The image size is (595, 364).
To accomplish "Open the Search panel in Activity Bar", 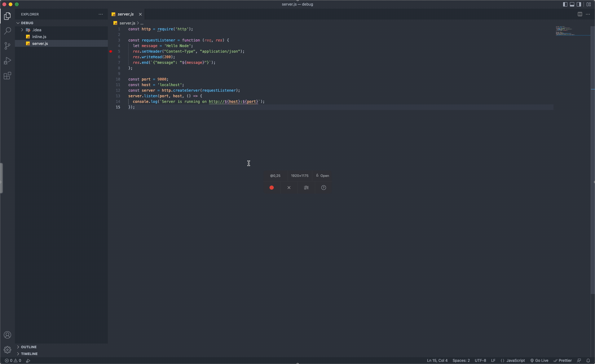I will [x=7, y=31].
